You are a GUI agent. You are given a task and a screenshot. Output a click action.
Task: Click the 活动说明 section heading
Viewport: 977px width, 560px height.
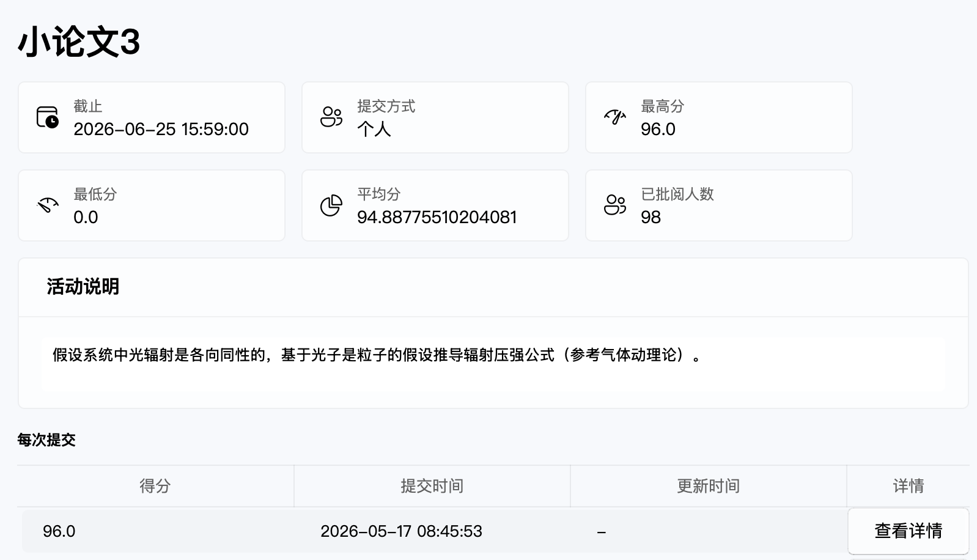coord(83,287)
